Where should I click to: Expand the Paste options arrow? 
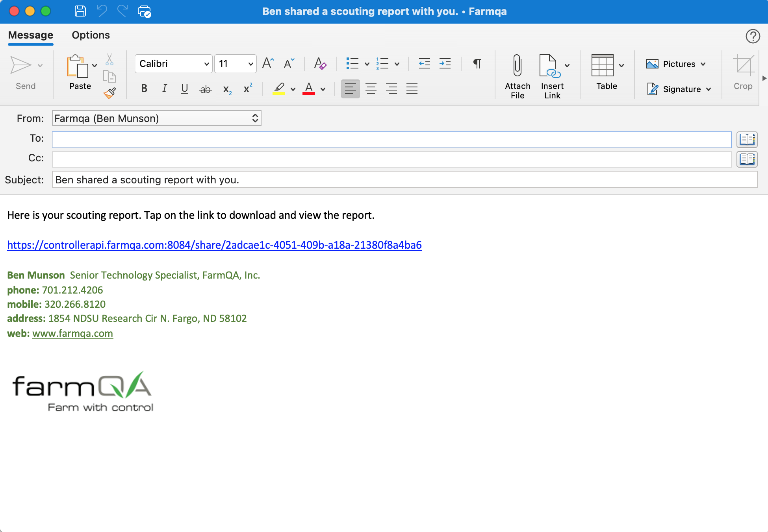coord(95,65)
